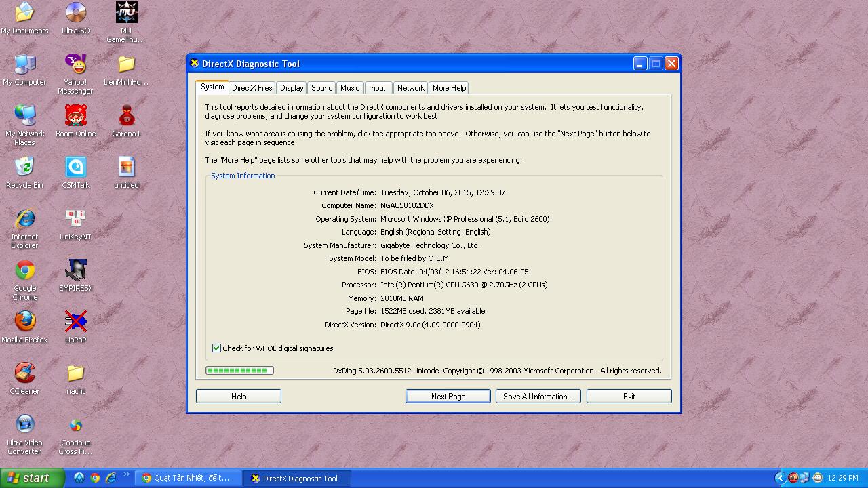This screenshot has width=868, height=488.
Task: Select the UltraISO desktop icon
Action: [x=75, y=18]
